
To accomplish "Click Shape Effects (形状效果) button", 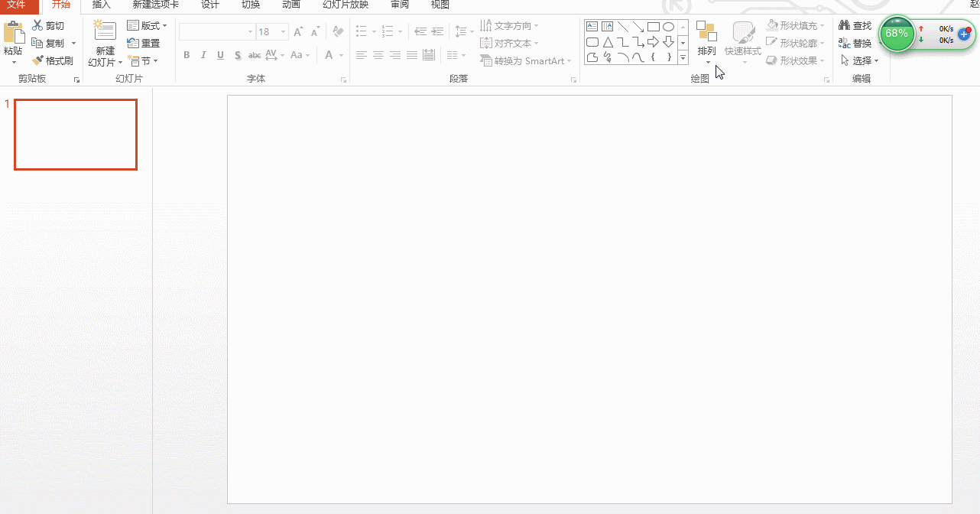I will point(795,60).
